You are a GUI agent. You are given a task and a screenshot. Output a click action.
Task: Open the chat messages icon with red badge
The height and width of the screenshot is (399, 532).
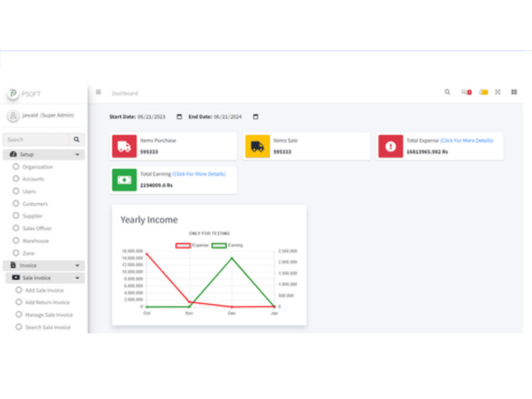pyautogui.click(x=467, y=92)
